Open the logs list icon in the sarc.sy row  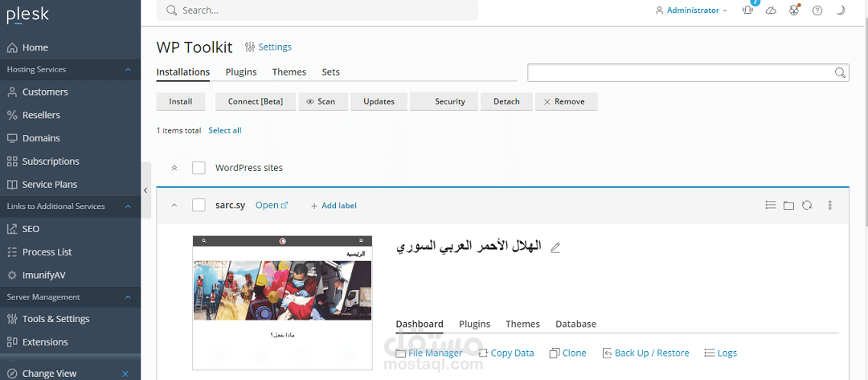[771, 205]
